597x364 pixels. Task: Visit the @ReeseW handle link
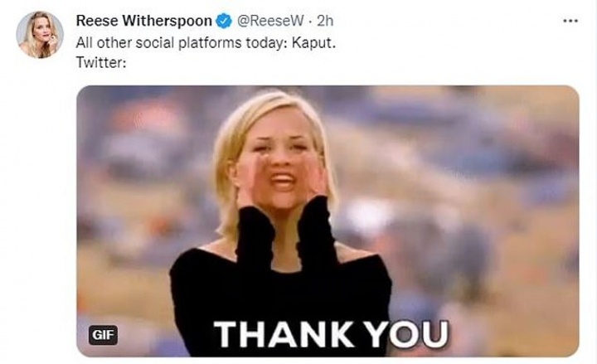[x=270, y=21]
